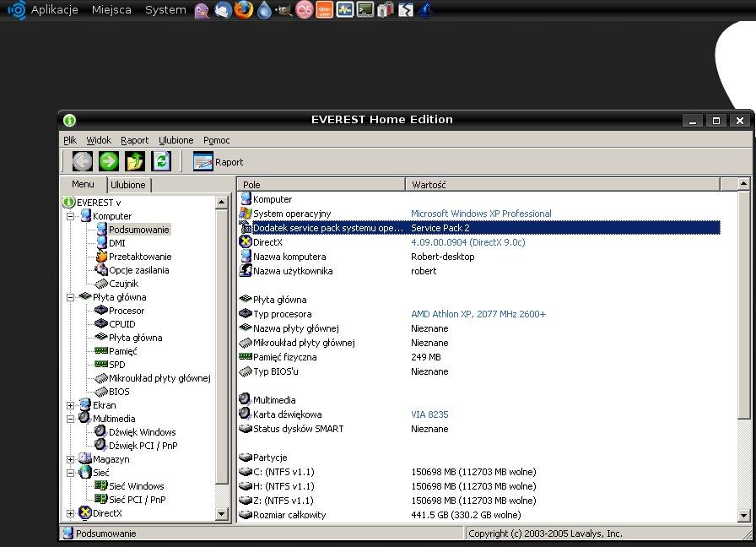Launch GIMP from the top panel
Screen dimensions: 756x547
(x=284, y=10)
